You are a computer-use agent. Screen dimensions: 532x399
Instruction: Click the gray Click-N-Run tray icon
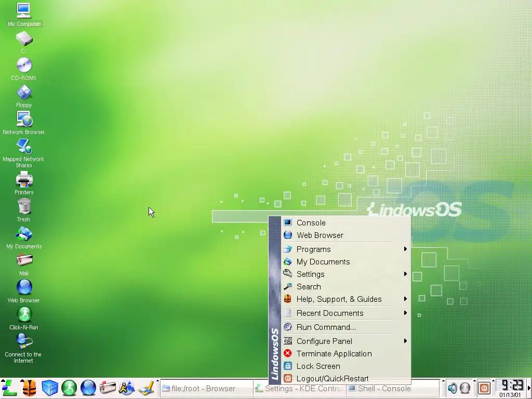465,388
